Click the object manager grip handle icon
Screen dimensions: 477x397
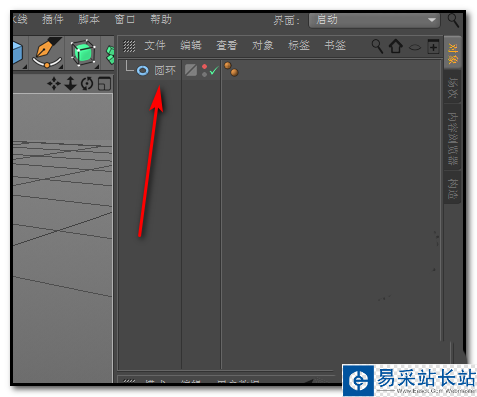point(129,46)
